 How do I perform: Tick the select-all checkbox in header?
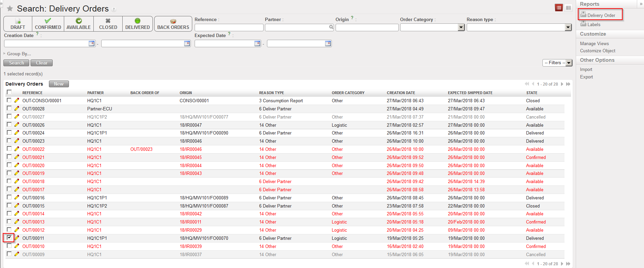pyautogui.click(x=9, y=92)
